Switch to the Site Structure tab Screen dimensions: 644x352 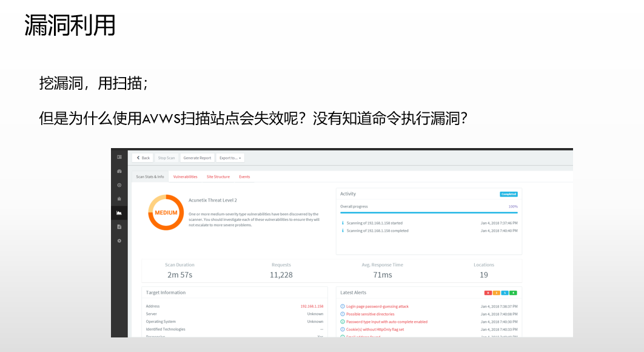coord(218,177)
